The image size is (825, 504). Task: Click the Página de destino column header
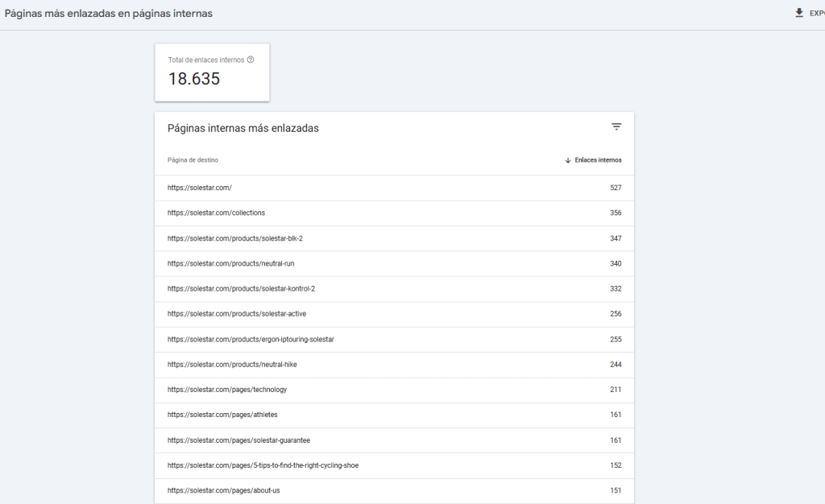[193, 160]
